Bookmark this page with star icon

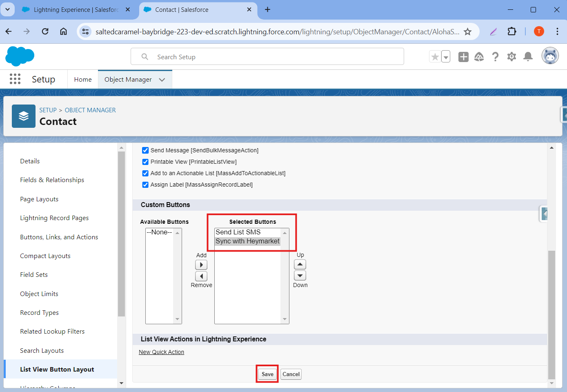[x=468, y=31]
